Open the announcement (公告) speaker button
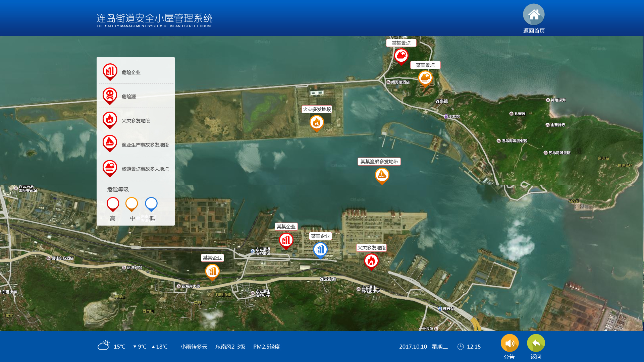The height and width of the screenshot is (362, 644). point(509,343)
